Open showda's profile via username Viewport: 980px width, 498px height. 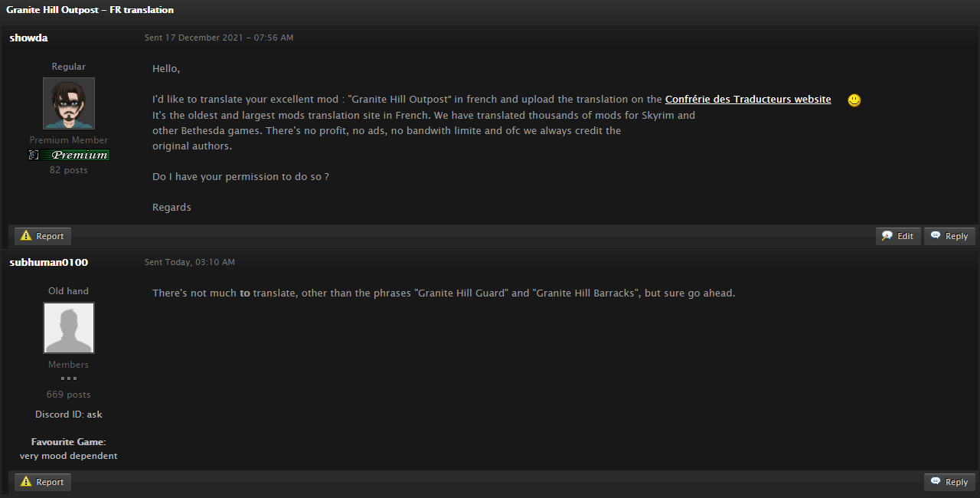[x=28, y=38]
